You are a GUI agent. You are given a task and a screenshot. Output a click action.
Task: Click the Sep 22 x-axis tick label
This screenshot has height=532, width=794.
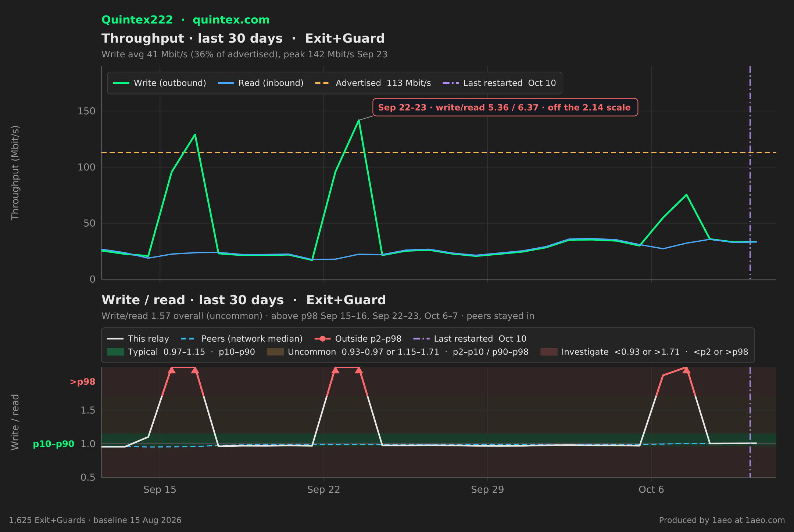324,489
